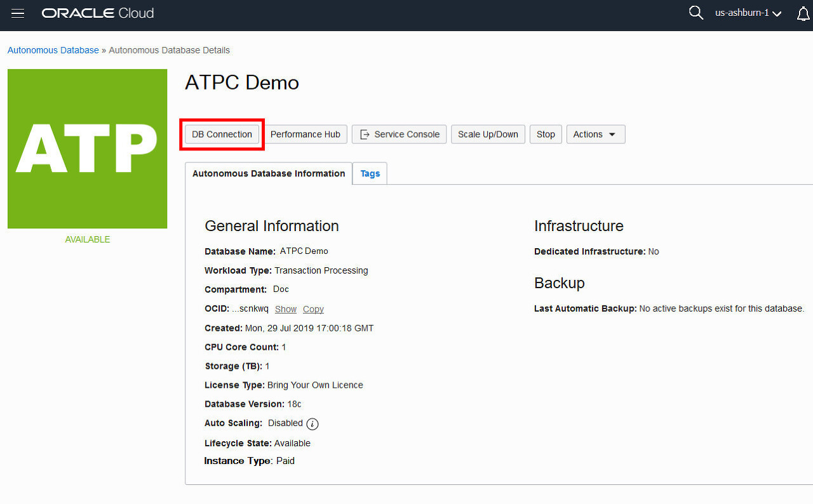The width and height of the screenshot is (813, 504).
Task: Click the Auto Scaling info icon
Action: [x=312, y=423]
